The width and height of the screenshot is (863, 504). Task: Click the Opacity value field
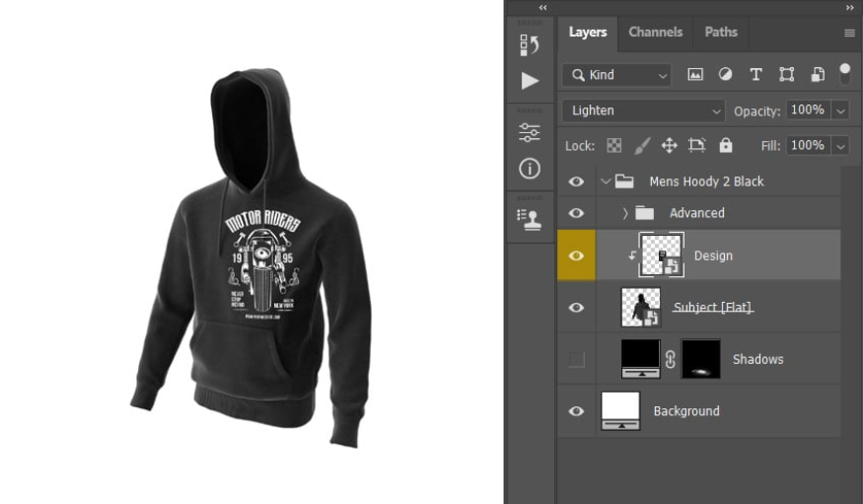click(809, 110)
